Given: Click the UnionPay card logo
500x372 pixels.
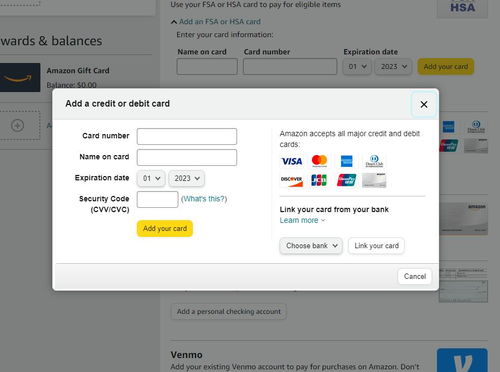Looking at the screenshot, I should pos(346,180).
